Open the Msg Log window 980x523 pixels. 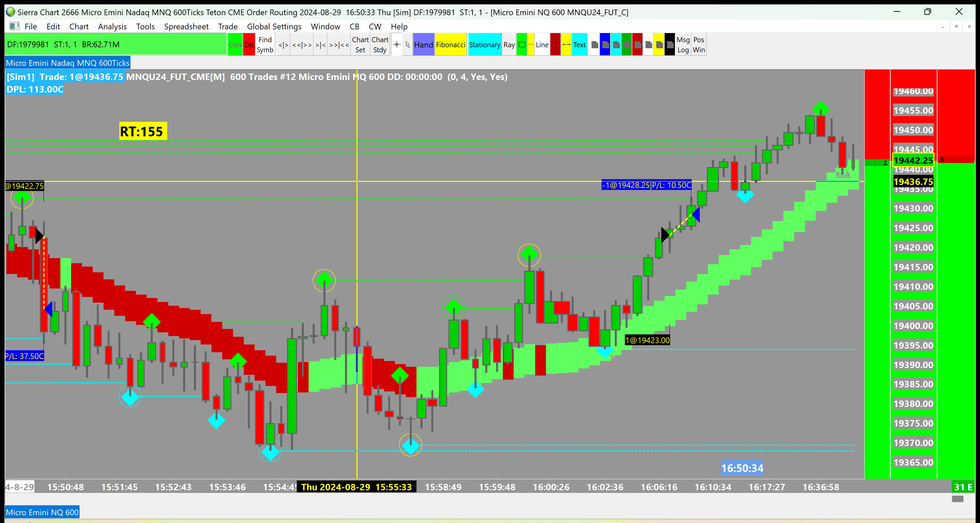coord(683,45)
